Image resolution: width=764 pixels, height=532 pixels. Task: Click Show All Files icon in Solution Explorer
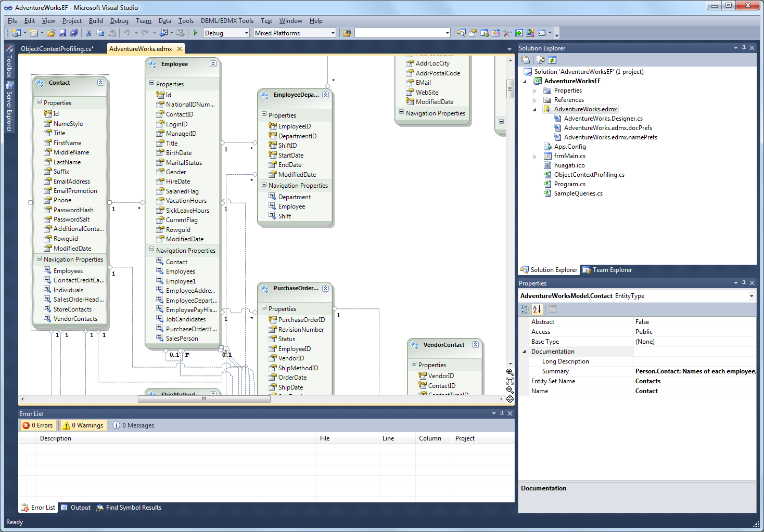(x=541, y=60)
